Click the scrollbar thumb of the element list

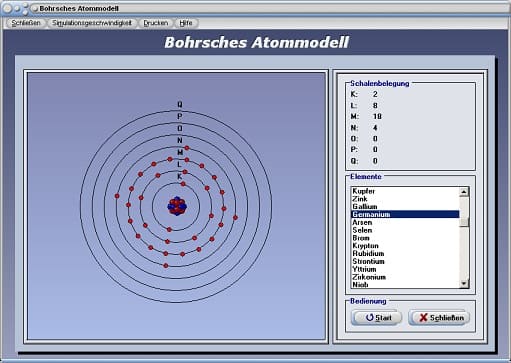click(464, 222)
